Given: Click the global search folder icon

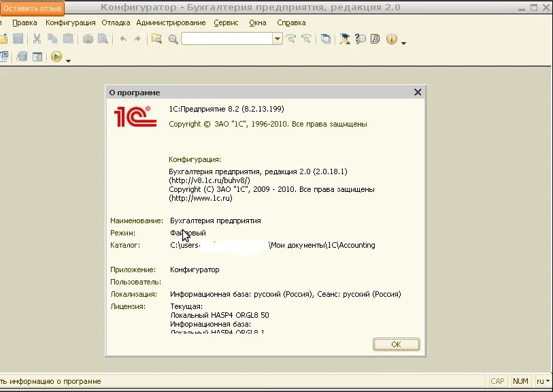Looking at the screenshot, I should coord(156,39).
